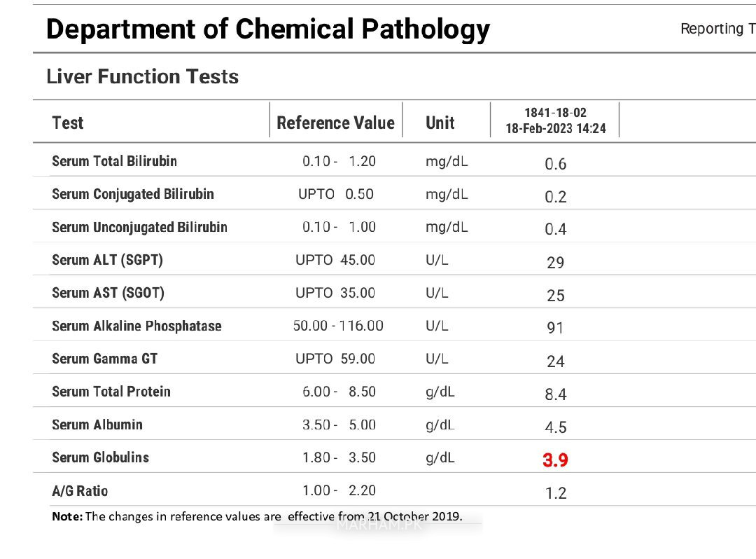
Task: Select Serum Alkaline Phosphatase result value 91
Action: (555, 328)
